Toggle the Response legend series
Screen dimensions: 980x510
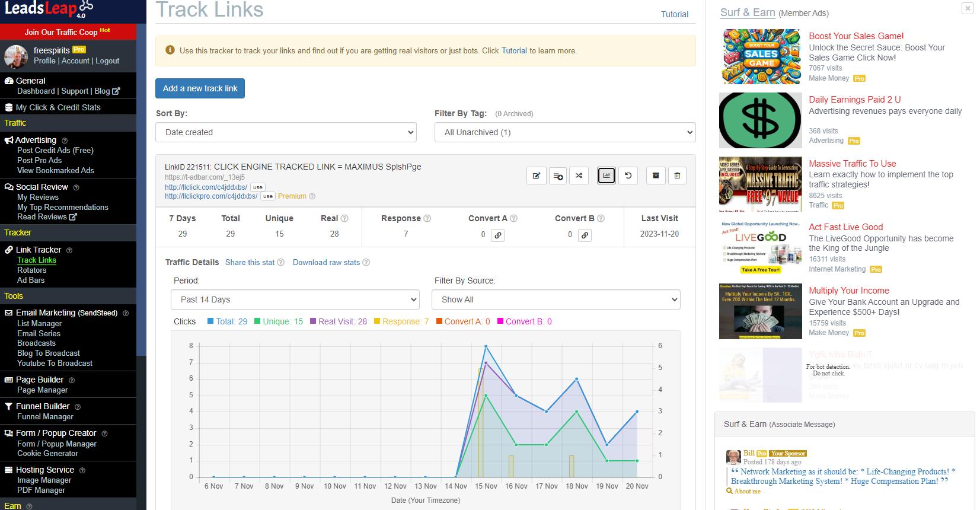click(401, 321)
